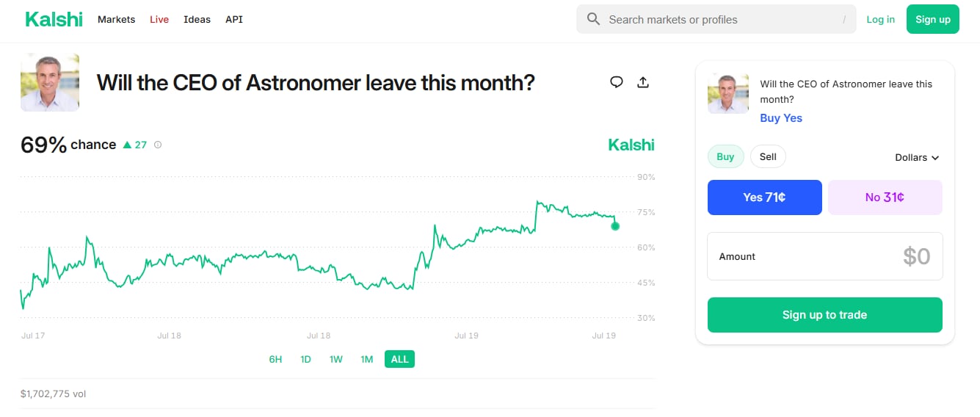Click the share upload icon
980x417 pixels.
tap(643, 82)
